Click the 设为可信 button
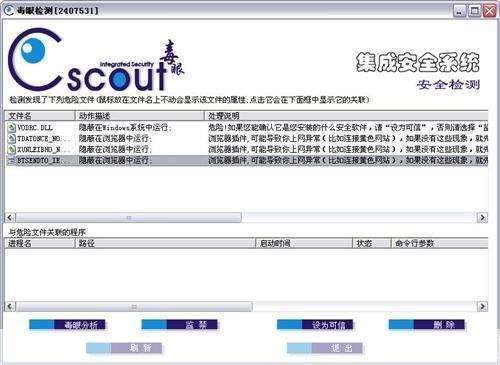Viewport: 500px width, 365px height. point(315,324)
